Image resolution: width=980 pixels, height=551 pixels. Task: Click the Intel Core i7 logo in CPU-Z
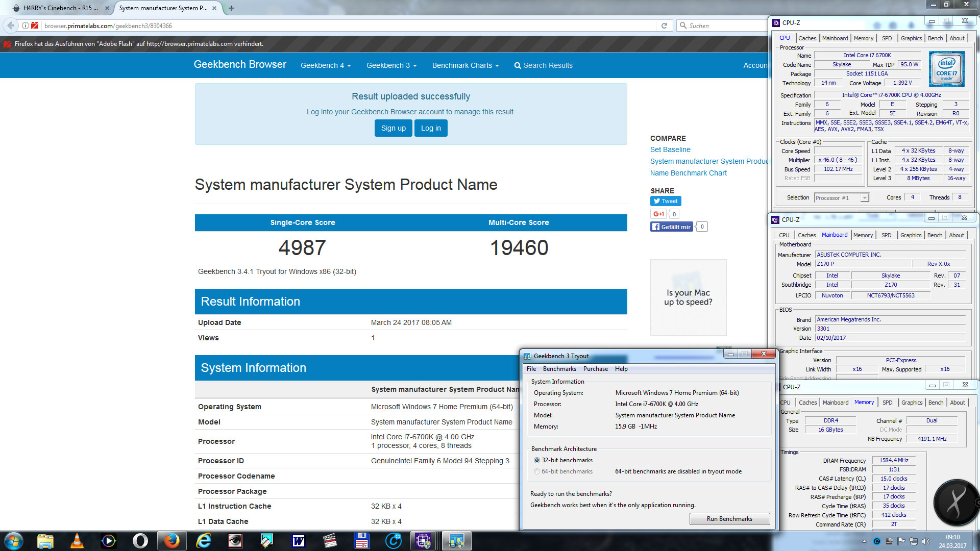tap(947, 68)
